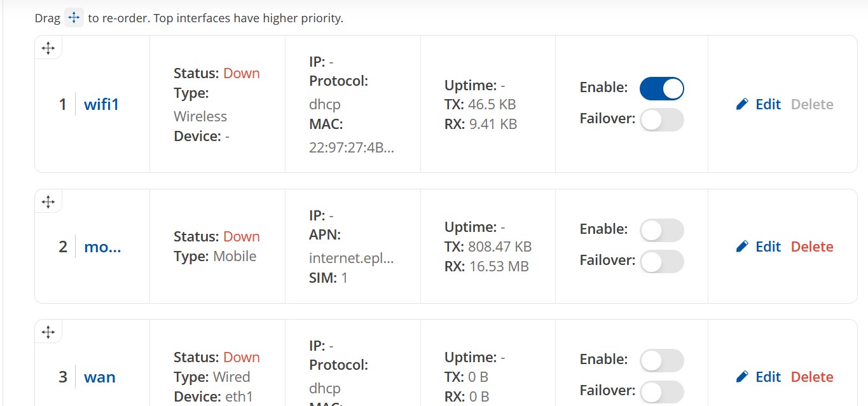Click the pencil icon to edit wifi1
This screenshot has width=868, height=406.
[x=742, y=104]
